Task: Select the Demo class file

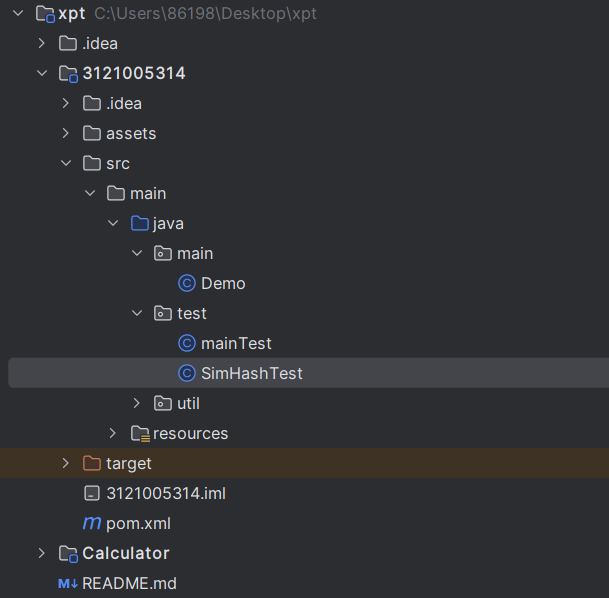Action: pos(223,283)
